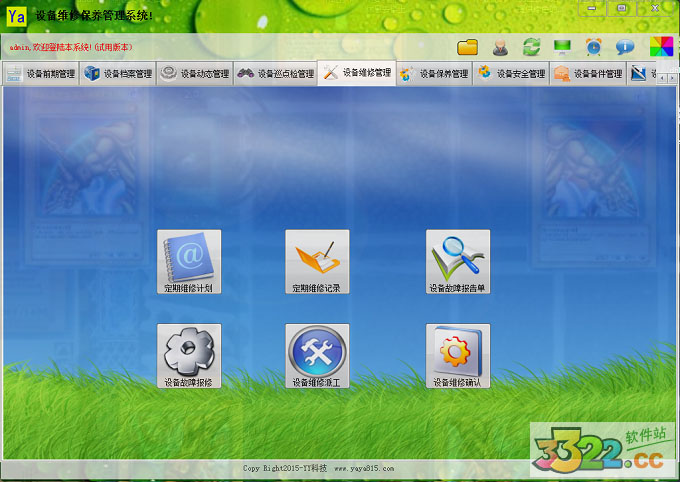Minimize the application window
This screenshot has width=680, height=482.
tap(592, 9)
